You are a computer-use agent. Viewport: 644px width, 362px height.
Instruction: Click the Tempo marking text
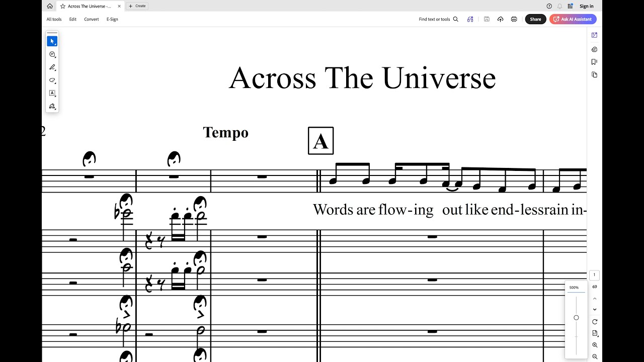click(225, 133)
